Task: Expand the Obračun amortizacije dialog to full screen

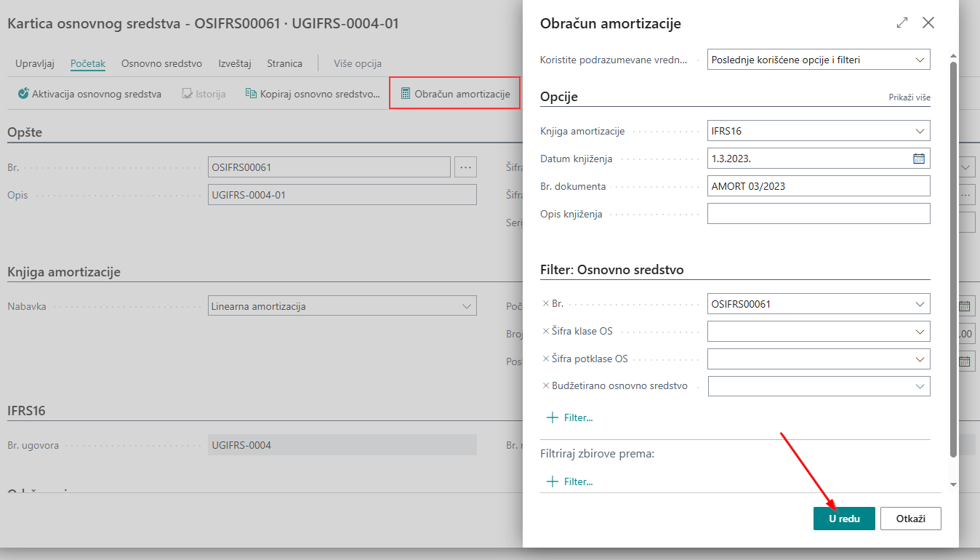Action: pos(902,23)
